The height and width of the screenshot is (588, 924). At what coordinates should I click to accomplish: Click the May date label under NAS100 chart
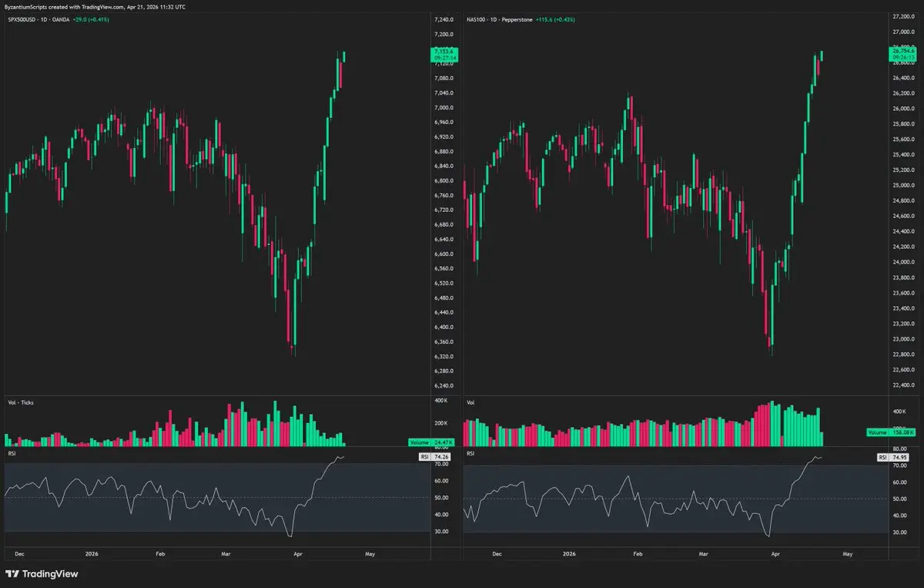pos(848,553)
